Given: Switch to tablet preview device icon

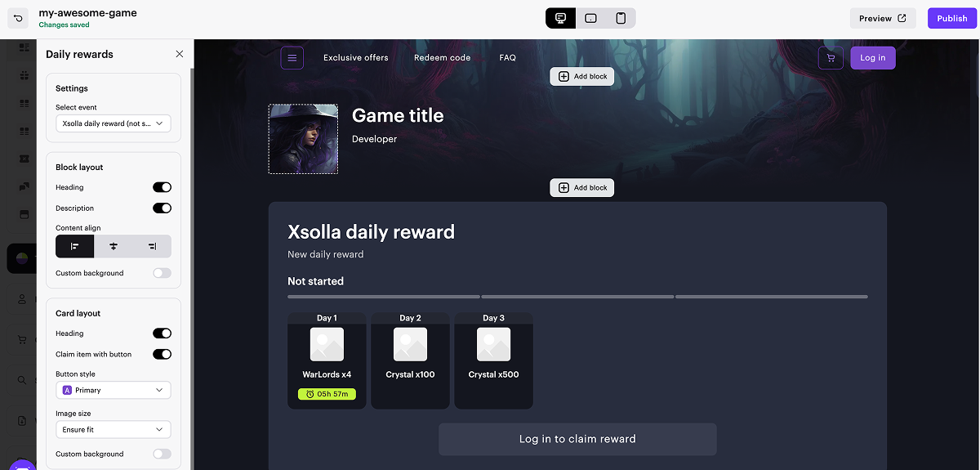Looking at the screenshot, I should tap(590, 18).
